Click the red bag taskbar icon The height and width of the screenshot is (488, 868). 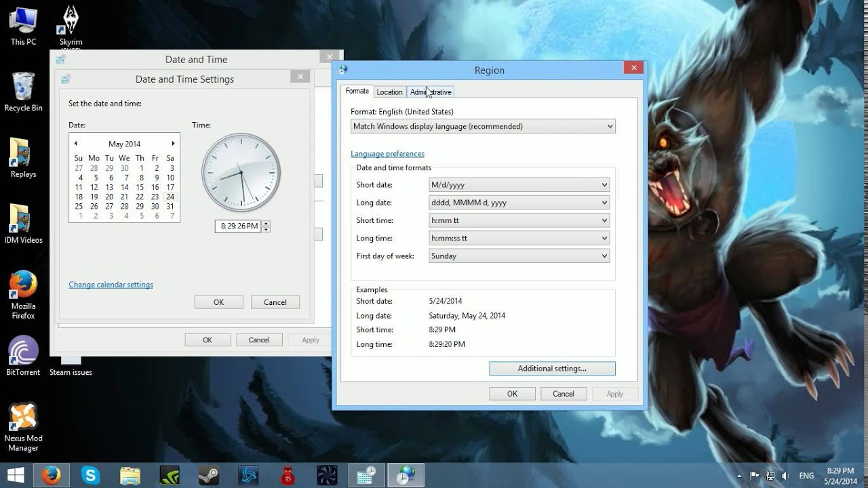288,476
